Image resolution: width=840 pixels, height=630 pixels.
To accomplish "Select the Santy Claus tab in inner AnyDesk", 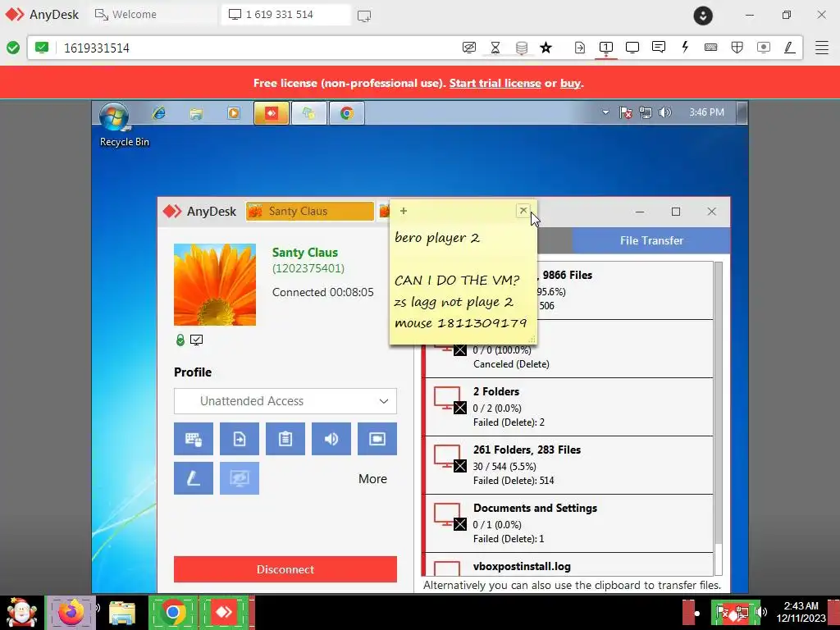I will tap(309, 211).
